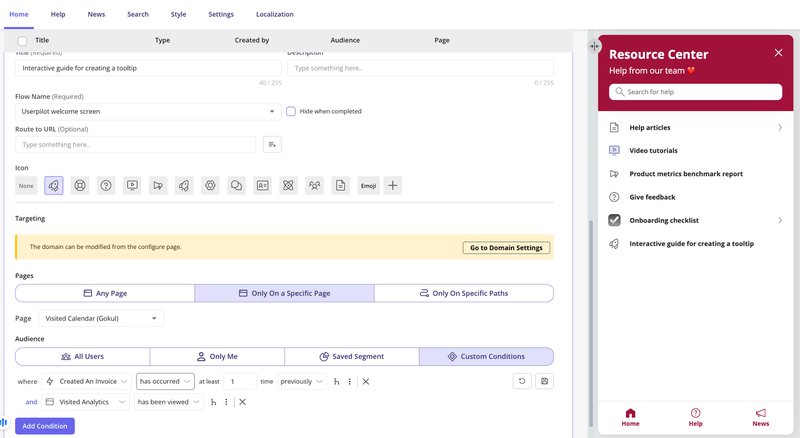Click branch icon on Created An Invoice row
This screenshot has height=438, width=800.
(336, 381)
